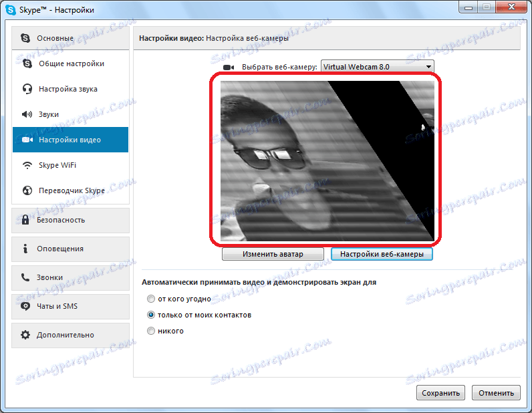Click the Skype icon beside Общие настройки
532x413 pixels.
coord(27,63)
